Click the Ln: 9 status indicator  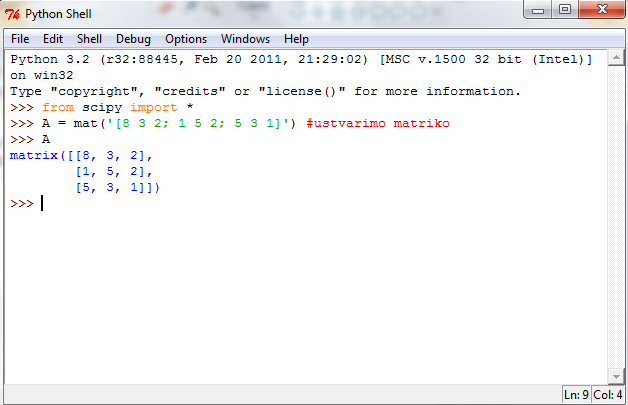coord(577,395)
